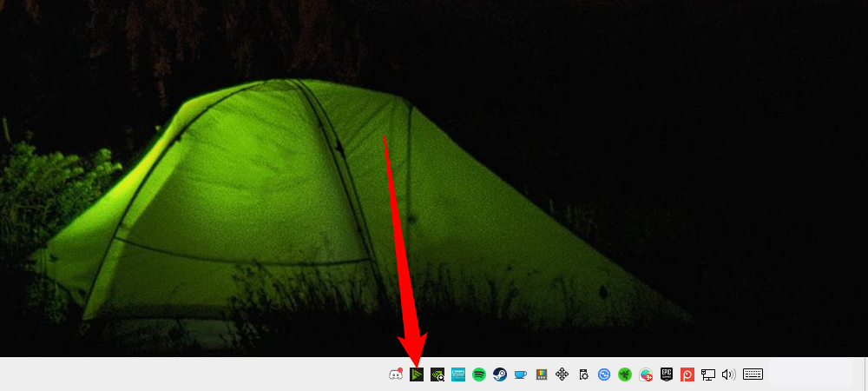Screen dimensions: 868x391
Task: Open Discord from the system tray
Action: coord(395,374)
